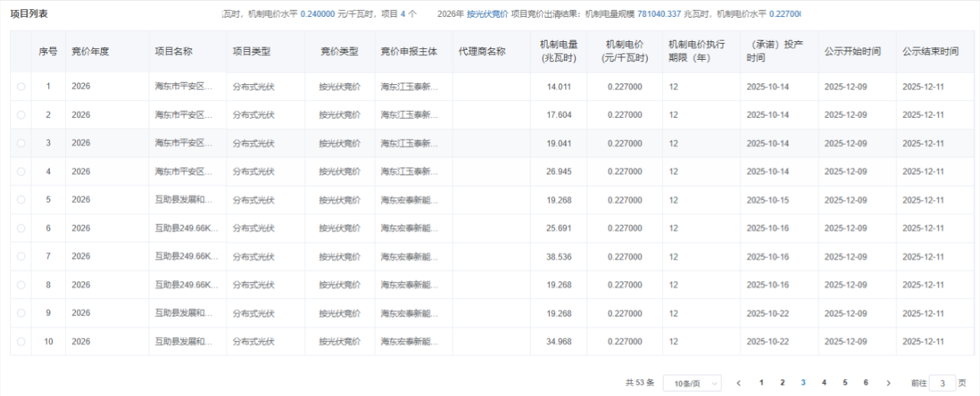
Task: Open the 10条/页 page size dropdown
Action: pyautogui.click(x=691, y=383)
